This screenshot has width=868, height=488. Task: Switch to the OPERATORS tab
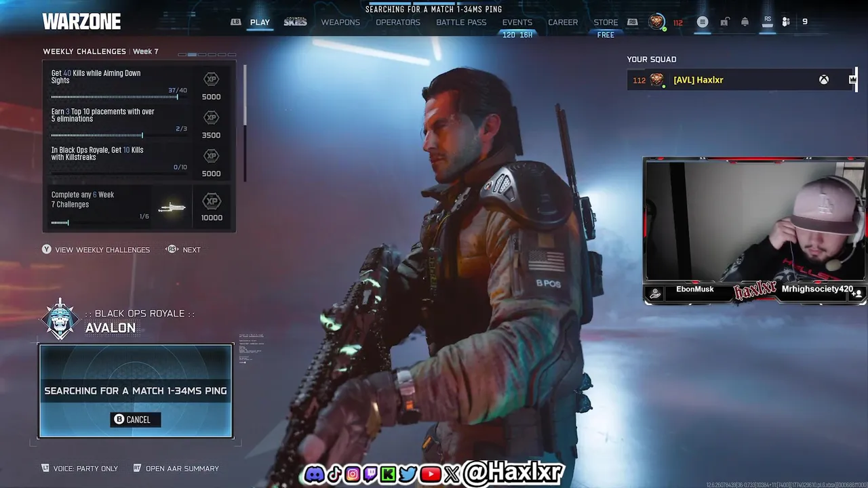pyautogui.click(x=398, y=22)
